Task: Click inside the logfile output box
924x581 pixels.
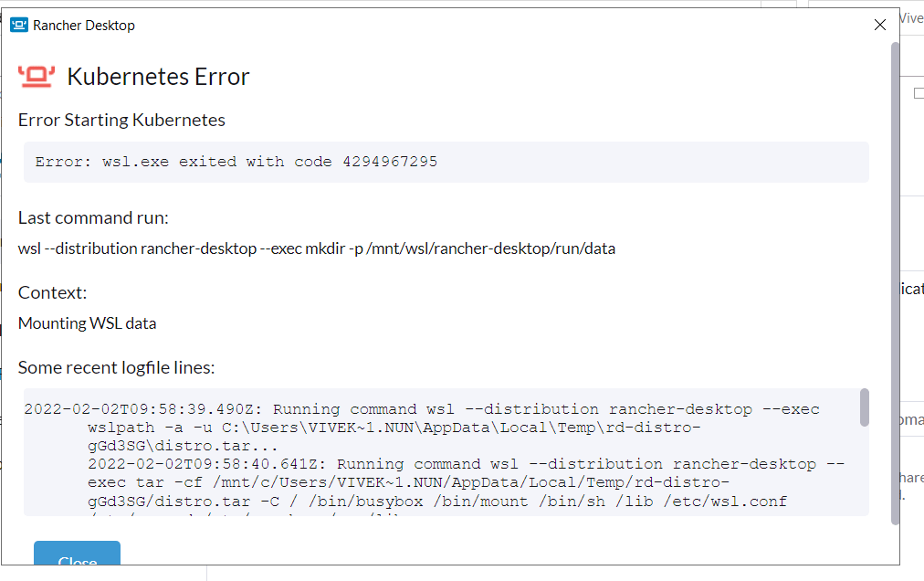Action: pyautogui.click(x=411, y=455)
